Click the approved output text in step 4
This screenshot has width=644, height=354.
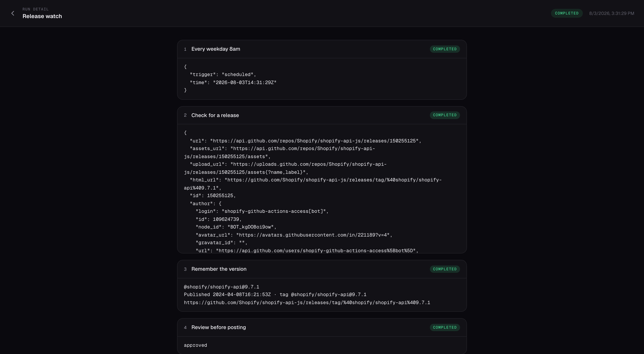[195, 345]
